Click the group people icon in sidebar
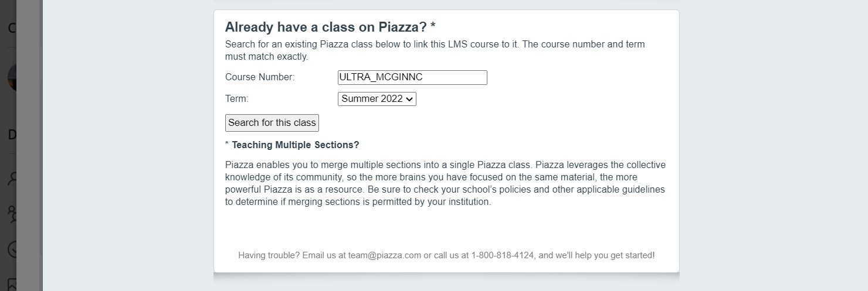Image resolution: width=868 pixels, height=291 pixels. click(x=12, y=214)
